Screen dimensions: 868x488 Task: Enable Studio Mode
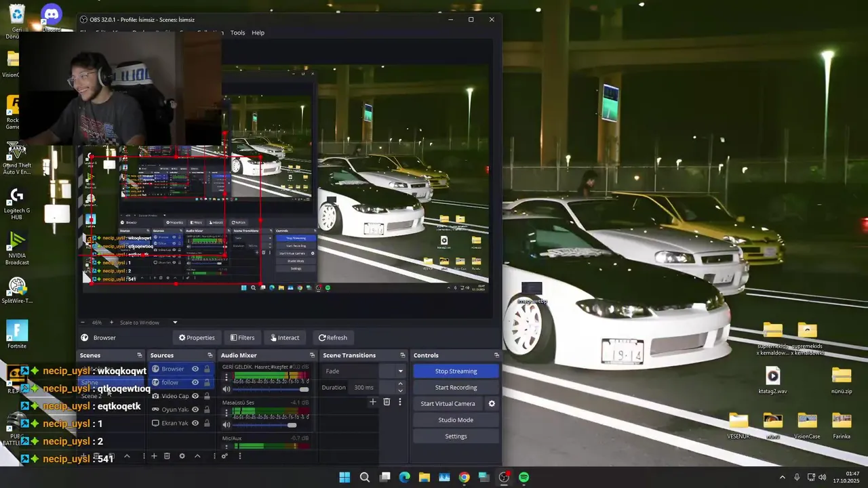point(456,420)
